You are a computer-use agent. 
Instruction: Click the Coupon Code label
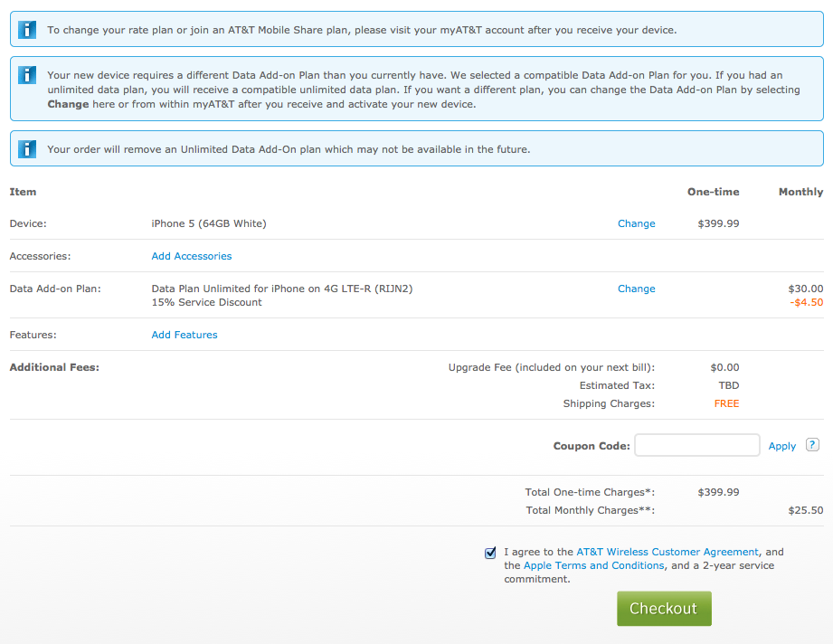tap(592, 446)
